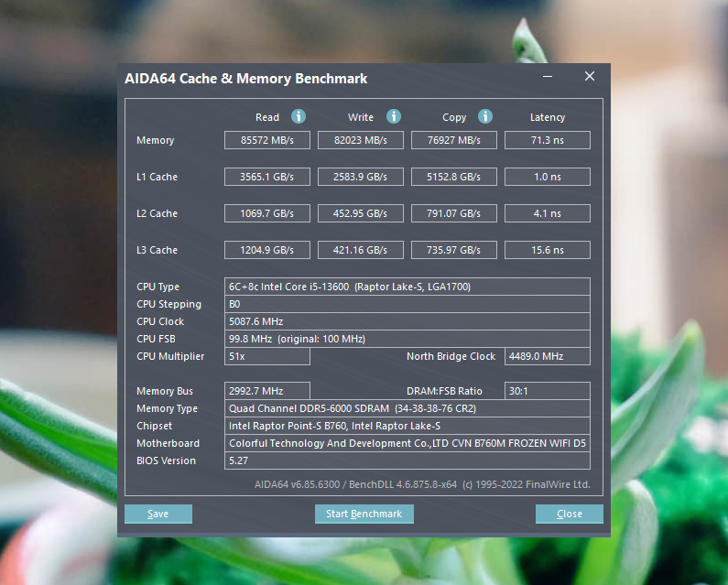Select L1 Cache Write 2583.9 GB/s
728x585 pixels.
click(360, 177)
